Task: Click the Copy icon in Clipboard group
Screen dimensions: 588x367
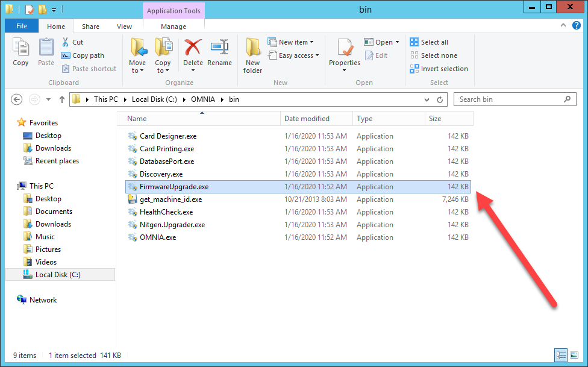Action: coord(20,48)
